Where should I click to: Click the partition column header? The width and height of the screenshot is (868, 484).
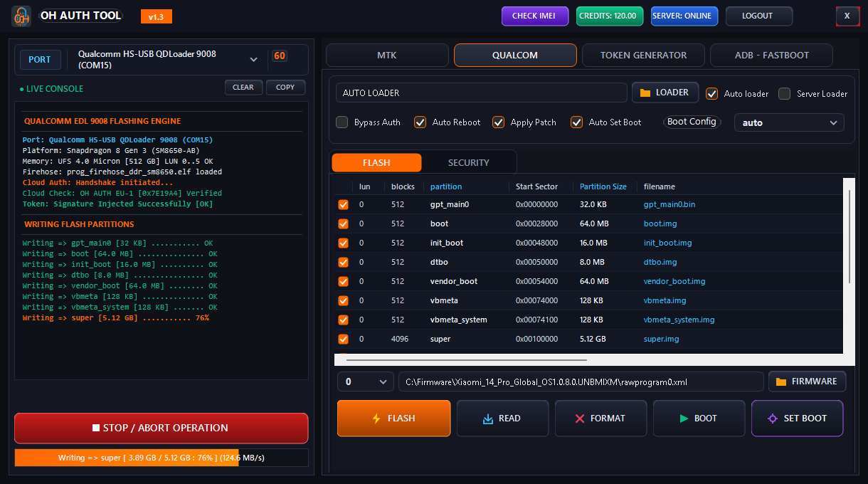click(x=446, y=186)
